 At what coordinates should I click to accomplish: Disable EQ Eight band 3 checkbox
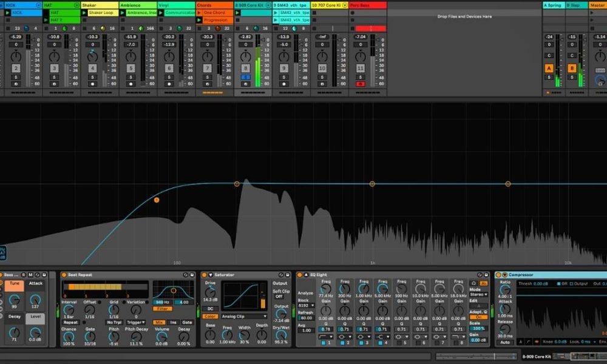coord(361,343)
